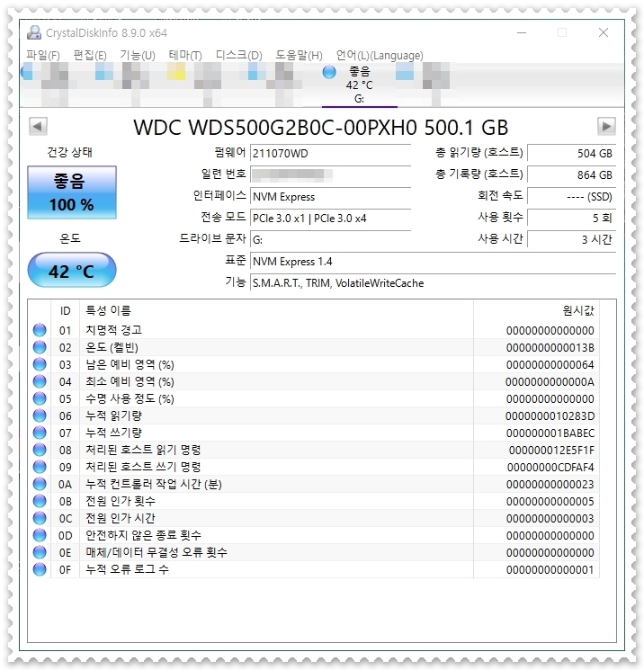Viewport: 644px width, 670px height.
Task: Click the 좋음 100 % health status button
Action: click(72, 192)
